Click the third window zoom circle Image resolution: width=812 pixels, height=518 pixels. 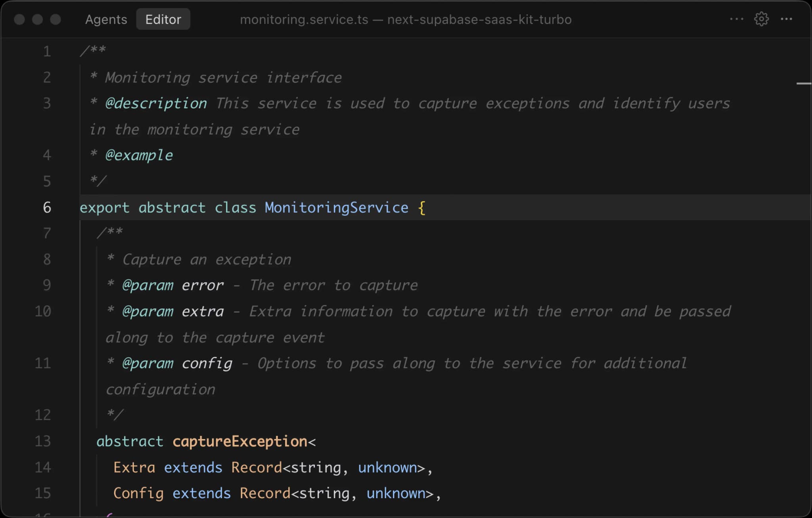tap(56, 19)
